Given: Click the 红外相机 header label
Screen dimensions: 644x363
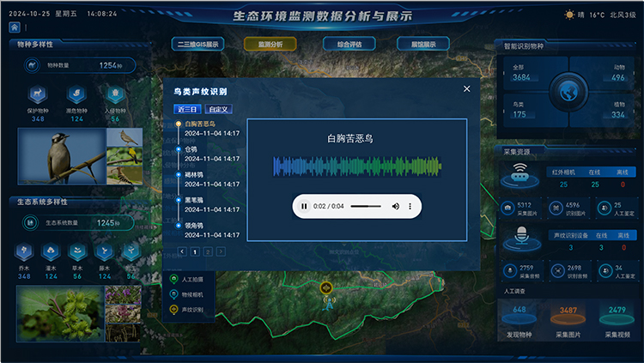Looking at the screenshot, I should coord(563,172).
